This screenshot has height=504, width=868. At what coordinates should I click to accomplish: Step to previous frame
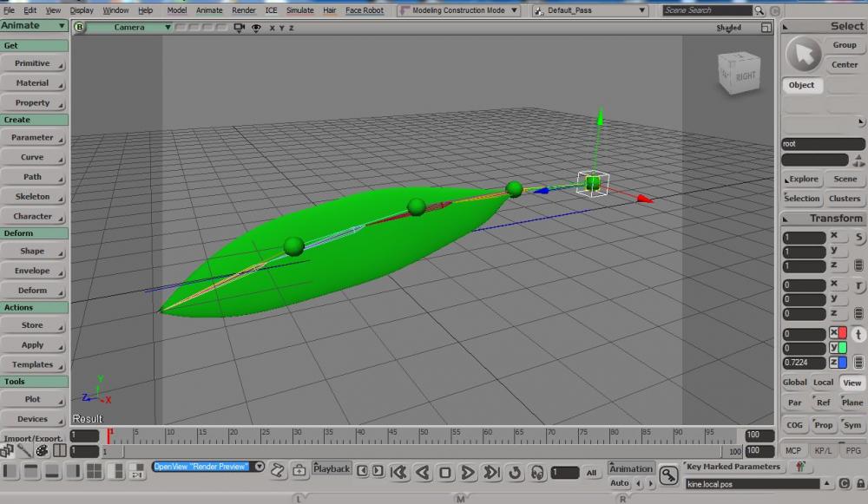[362, 471]
